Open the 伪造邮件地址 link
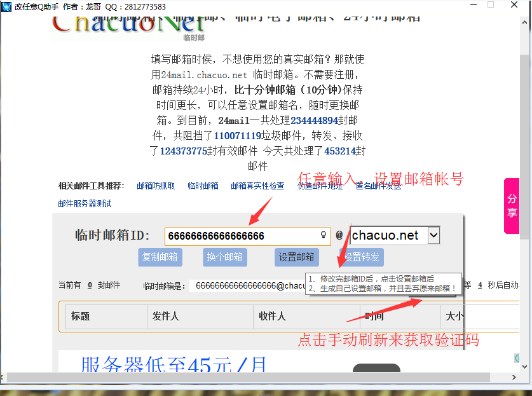Screen dimensions: 532x396 click(320, 186)
